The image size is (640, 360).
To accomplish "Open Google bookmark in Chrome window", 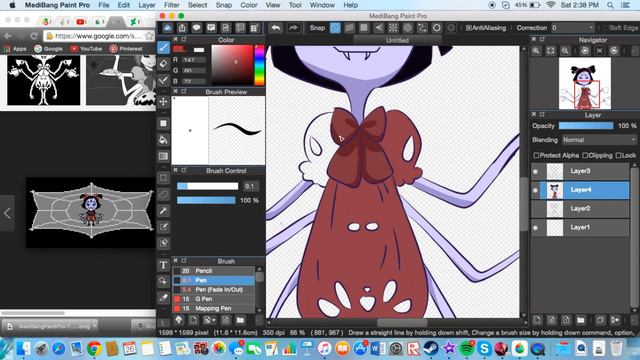I will click(x=49, y=49).
